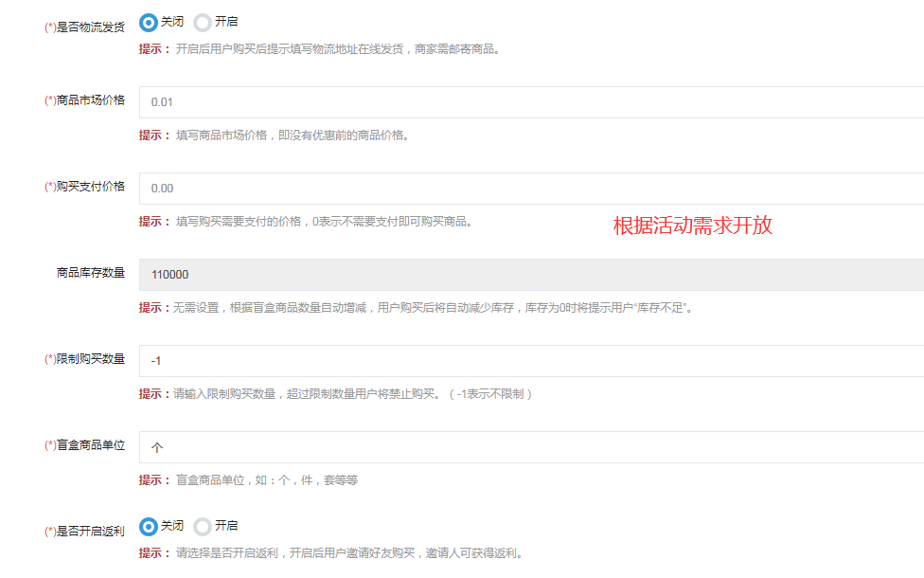Click the 商品市场价格 input field

click(531, 102)
